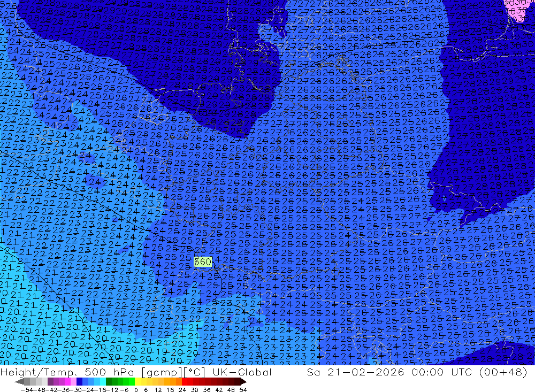Viewport: 535px width, 392px height.
Task: Pick the yellow 0 swatch in the legend
Action: coord(138,381)
